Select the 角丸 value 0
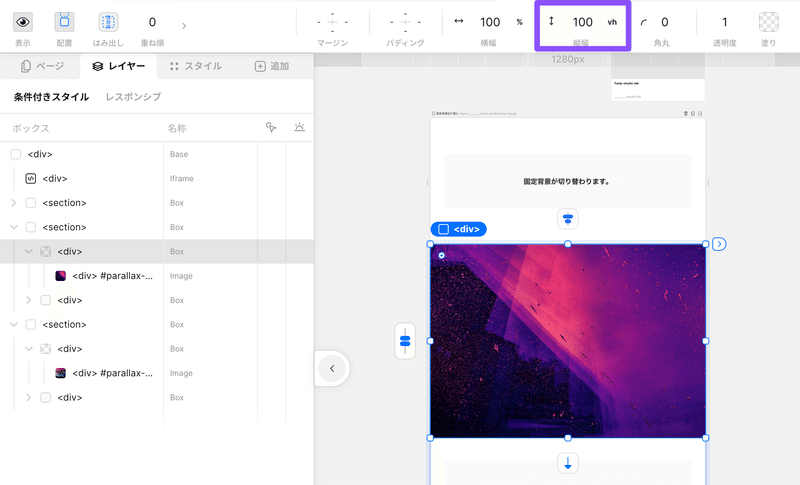 pos(664,22)
